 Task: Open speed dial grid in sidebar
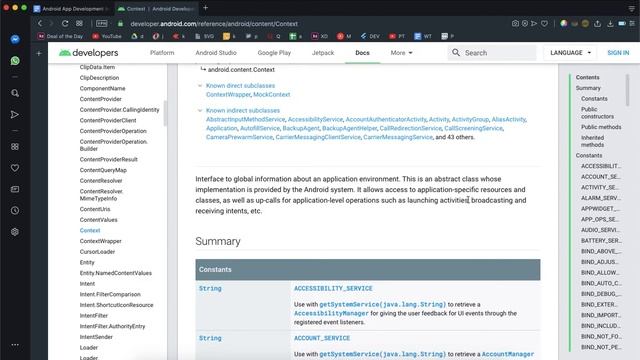pyautogui.click(x=15, y=147)
